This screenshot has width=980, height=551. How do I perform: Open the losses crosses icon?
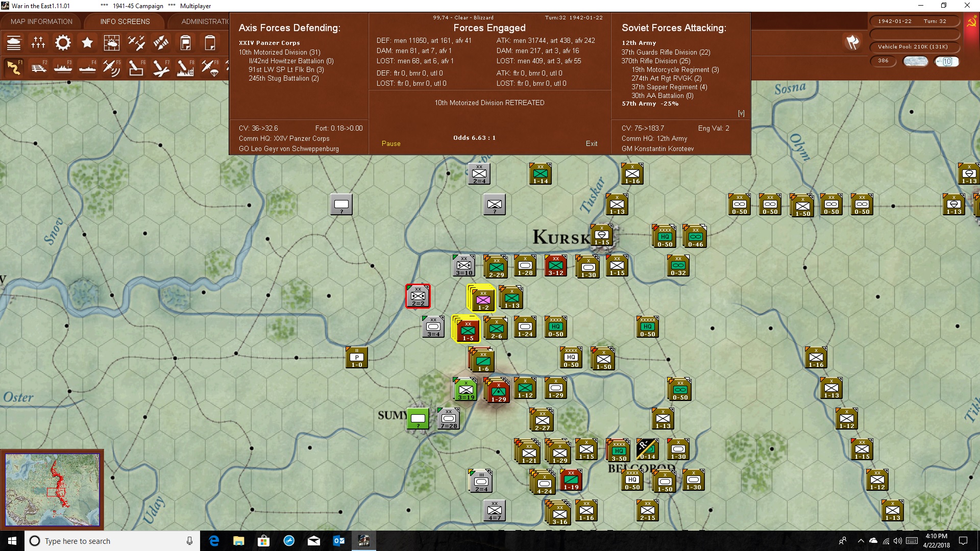tap(38, 43)
